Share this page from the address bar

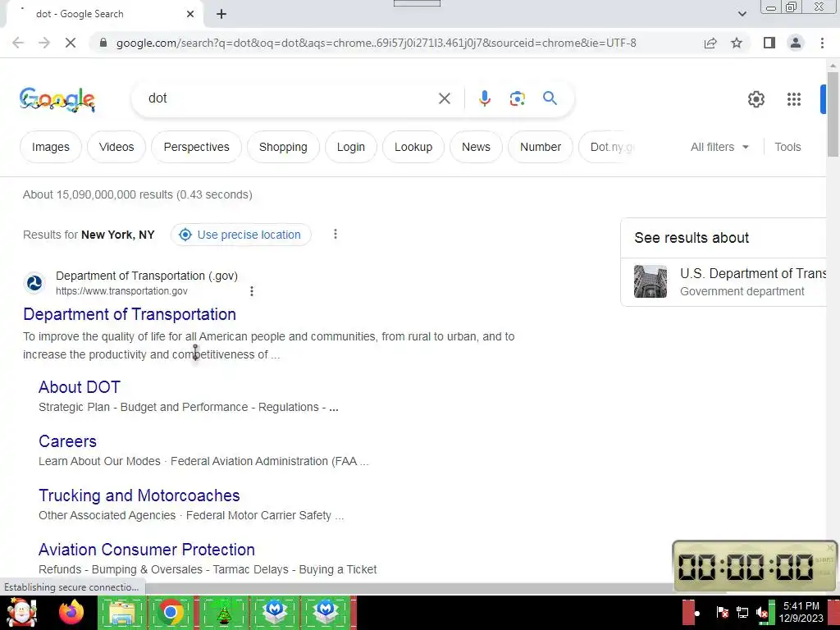710,43
